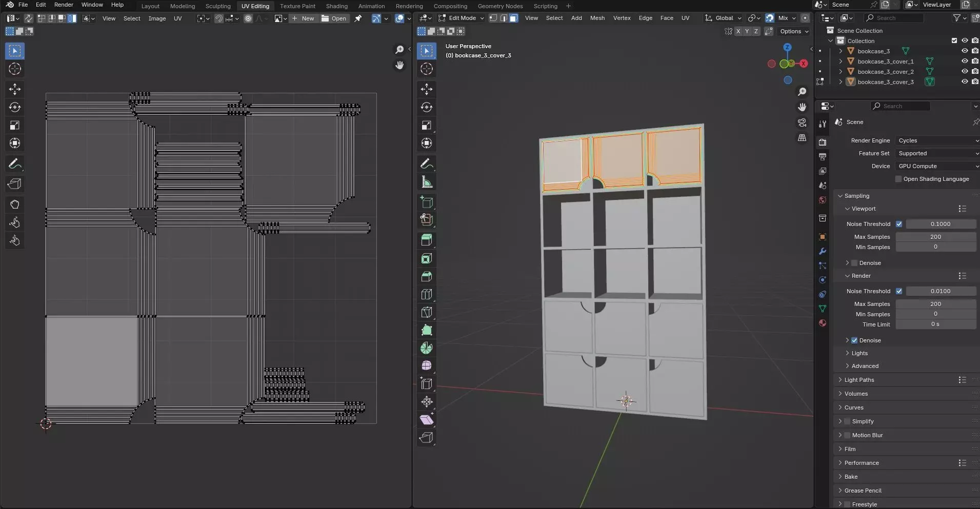Select the Measure tool in 3D viewport
This screenshot has width=980, height=509.
point(427,182)
